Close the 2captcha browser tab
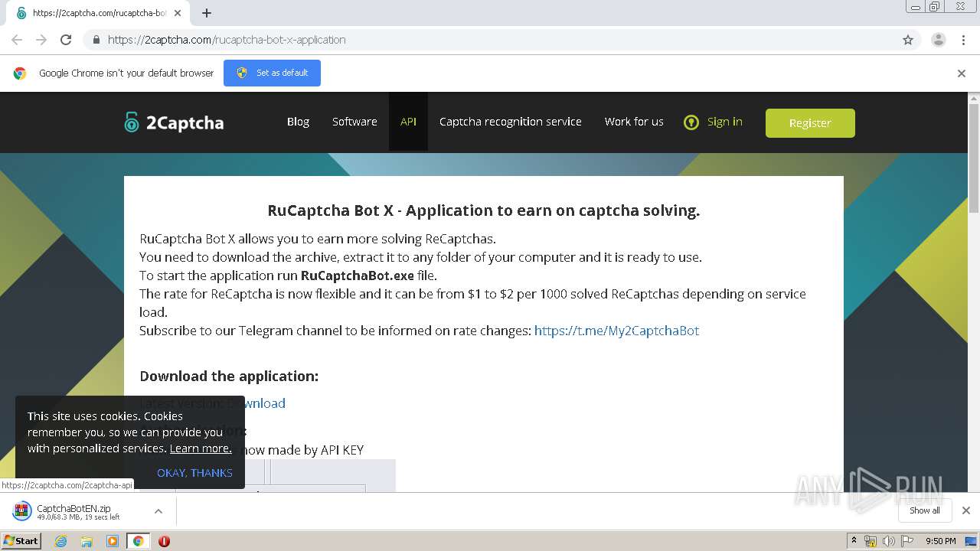Screen dimensions: 980x551 point(178,13)
